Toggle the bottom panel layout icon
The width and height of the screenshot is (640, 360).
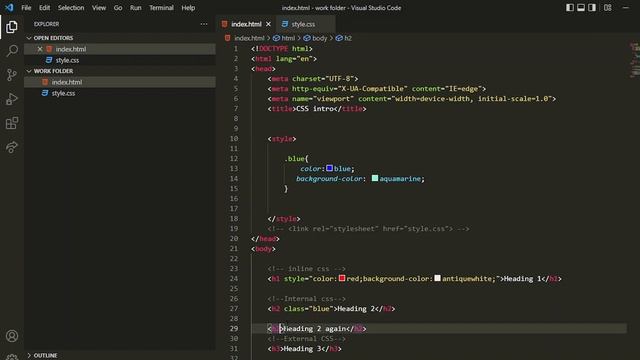[581, 7]
